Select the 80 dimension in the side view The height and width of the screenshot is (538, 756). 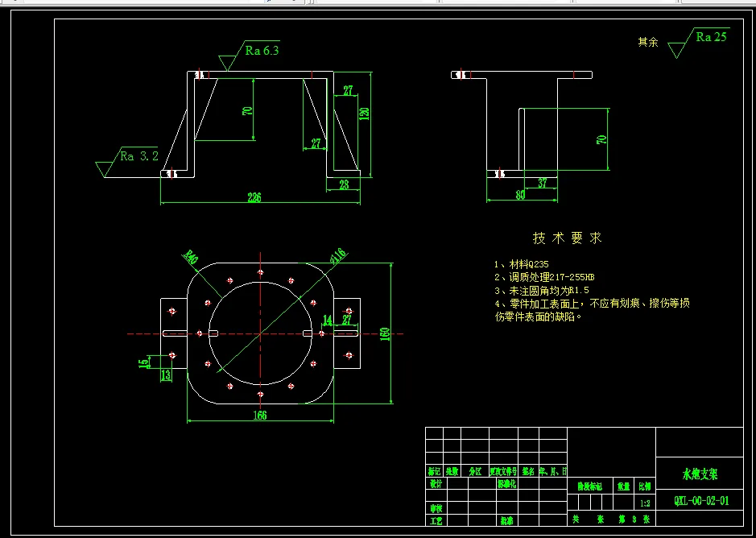520,196
